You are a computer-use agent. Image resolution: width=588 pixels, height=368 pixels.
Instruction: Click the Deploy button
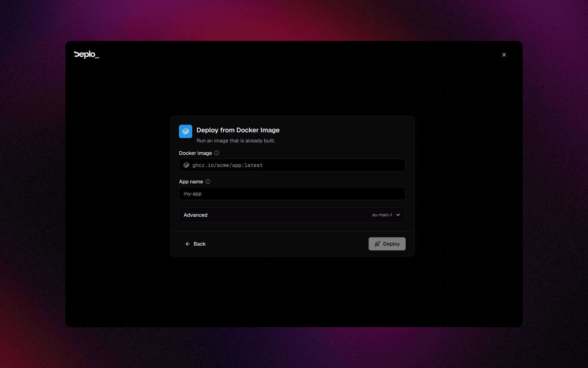[387, 244]
